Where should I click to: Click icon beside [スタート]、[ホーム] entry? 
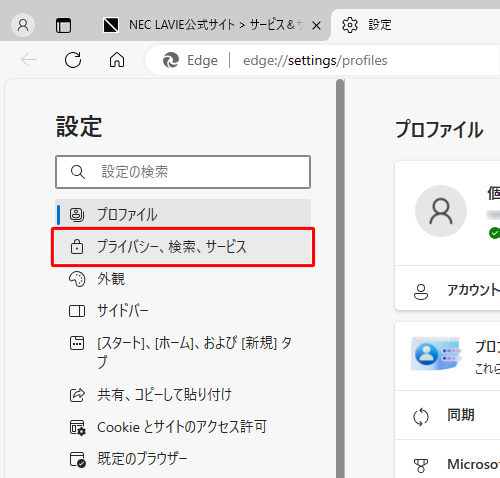point(77,343)
